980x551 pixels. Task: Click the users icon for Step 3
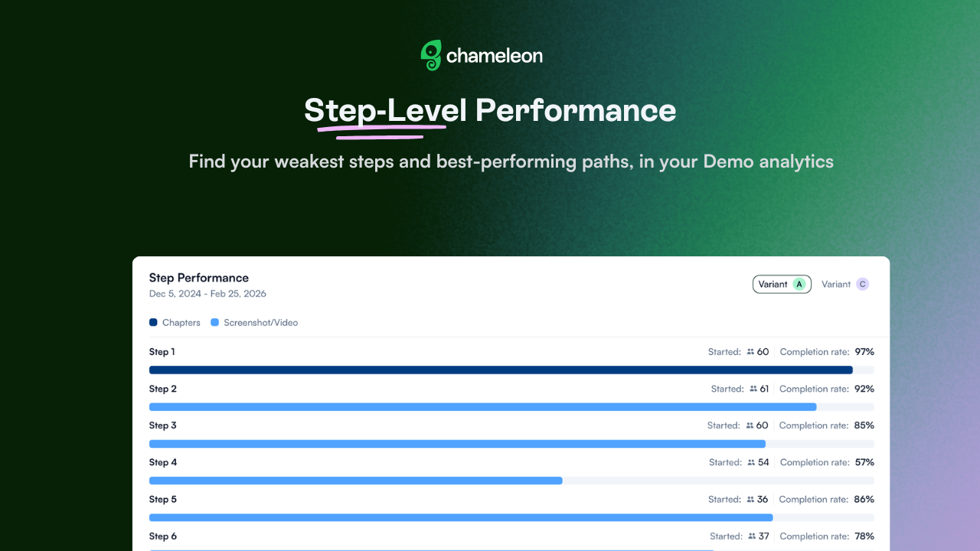coord(750,425)
